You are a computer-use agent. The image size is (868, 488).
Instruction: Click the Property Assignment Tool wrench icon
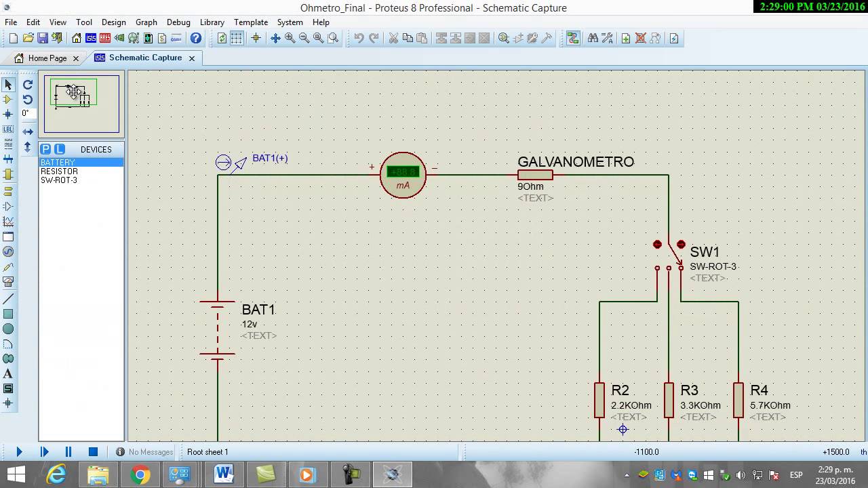pos(607,38)
